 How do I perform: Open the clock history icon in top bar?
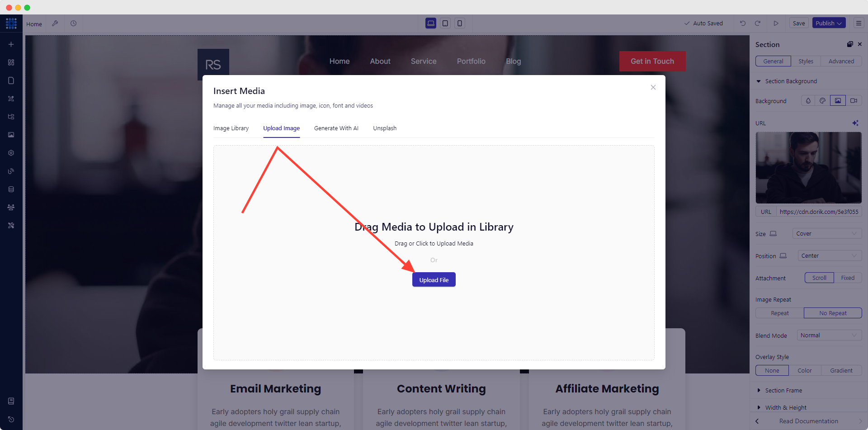[x=73, y=24]
